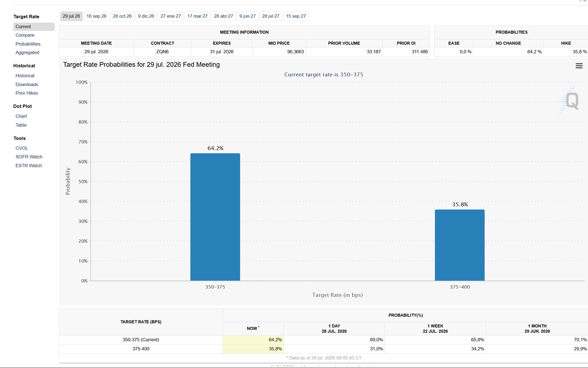Click the NOW value 64,2% cell
Image resolution: width=588 pixels, height=368 pixels.
pos(253,340)
